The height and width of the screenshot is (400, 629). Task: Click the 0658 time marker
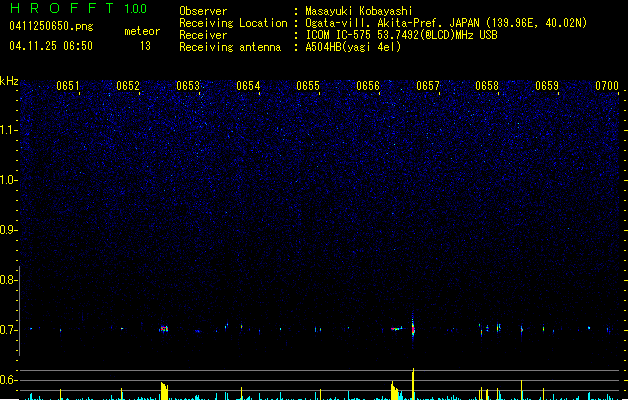click(x=487, y=86)
